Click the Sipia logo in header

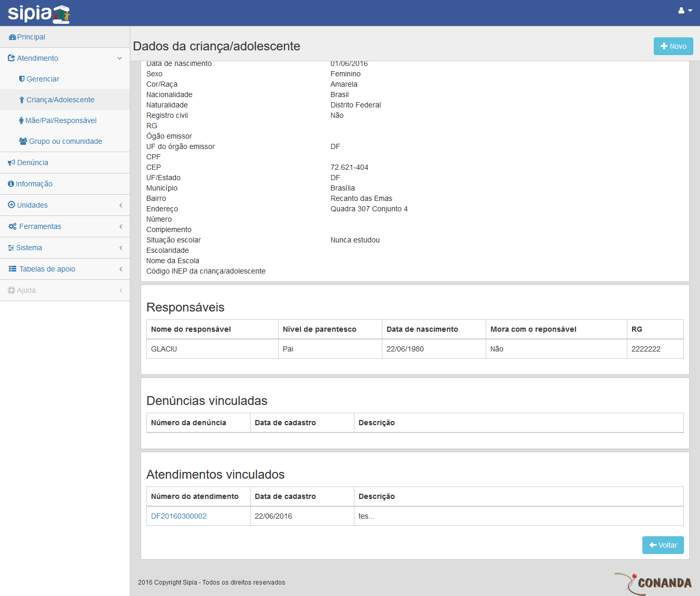coord(39,13)
